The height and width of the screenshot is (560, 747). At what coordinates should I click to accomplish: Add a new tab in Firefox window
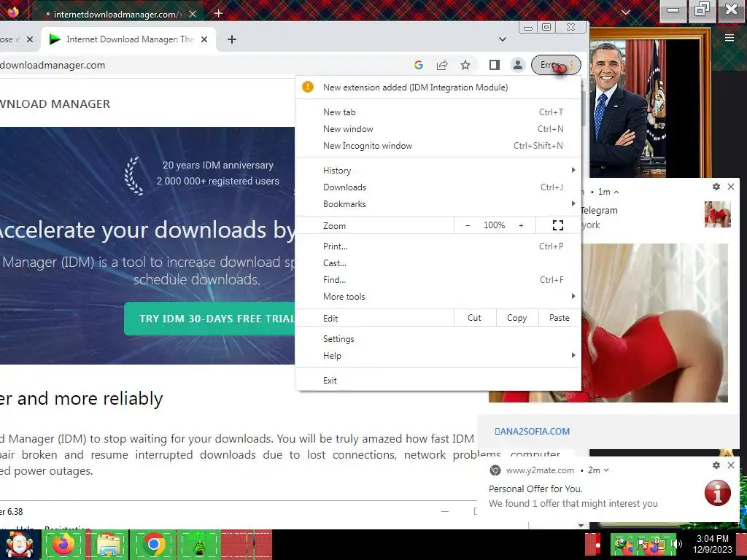(218, 13)
